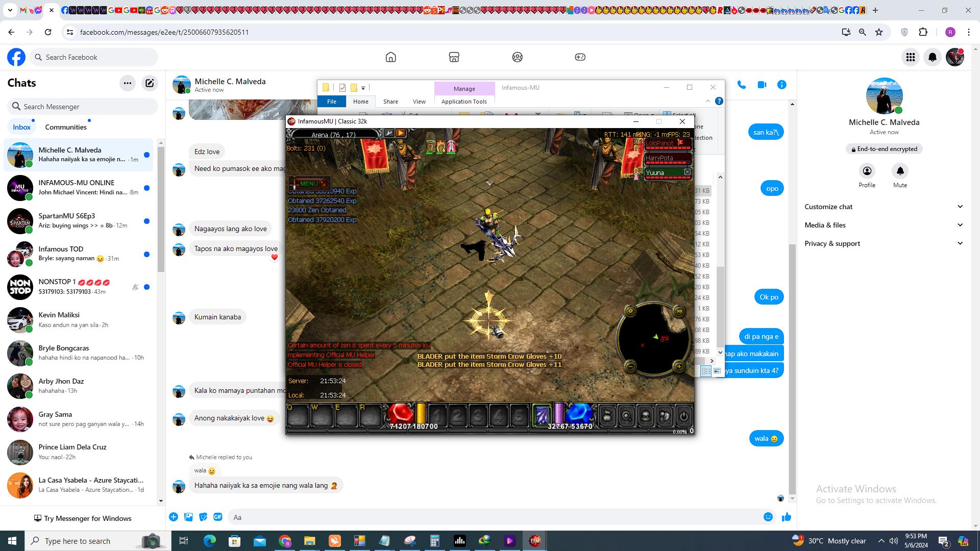Zoom in minimap with plus button
The width and height of the screenshot is (980, 551).
click(679, 366)
